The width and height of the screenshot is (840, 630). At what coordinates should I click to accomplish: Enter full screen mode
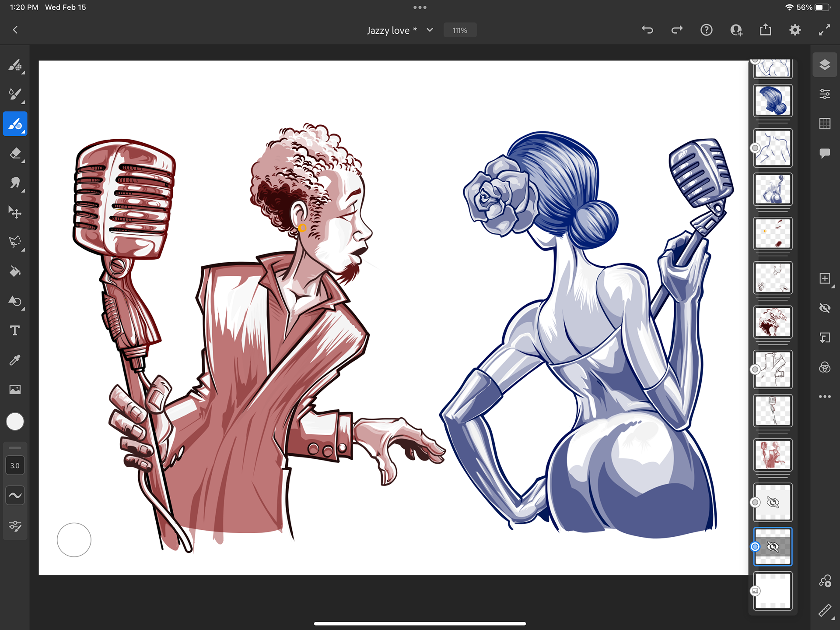[825, 30]
